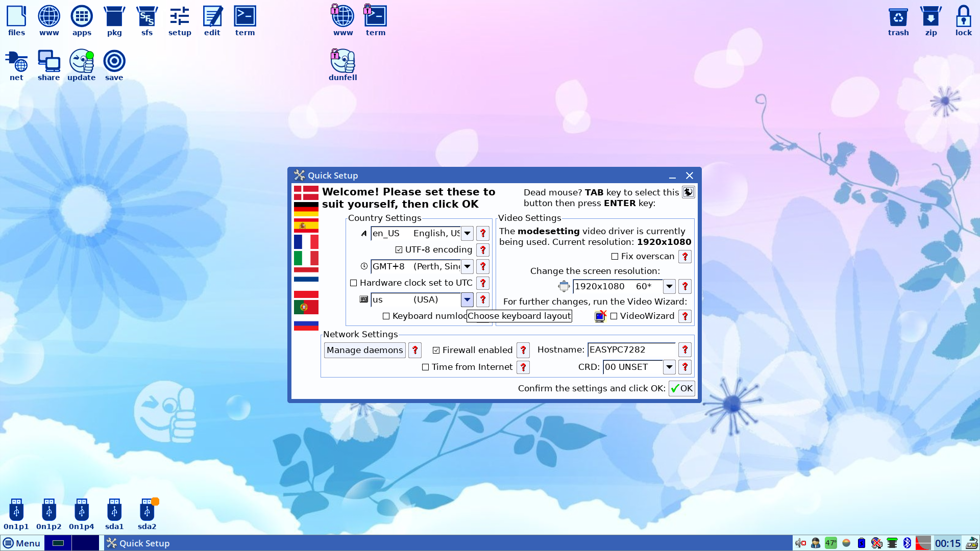
Task: Click the zip desktop icon
Action: 931,20
